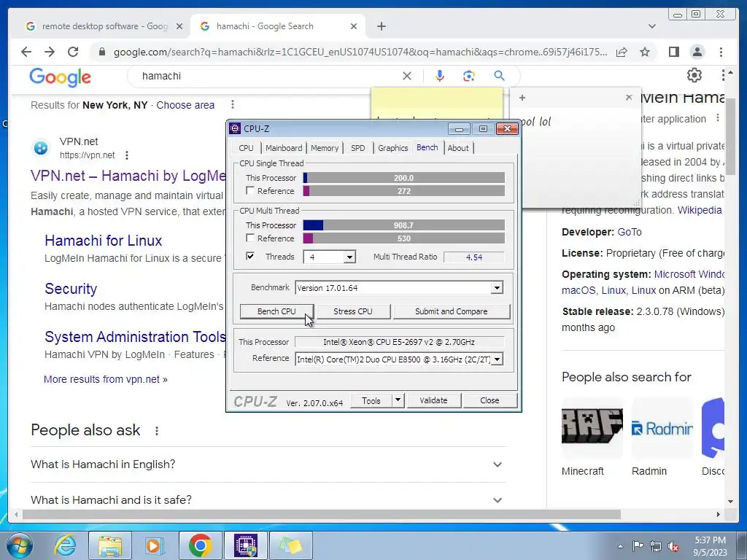Open More results from vpn.net link
Screen dimensions: 747x560
[106, 379]
